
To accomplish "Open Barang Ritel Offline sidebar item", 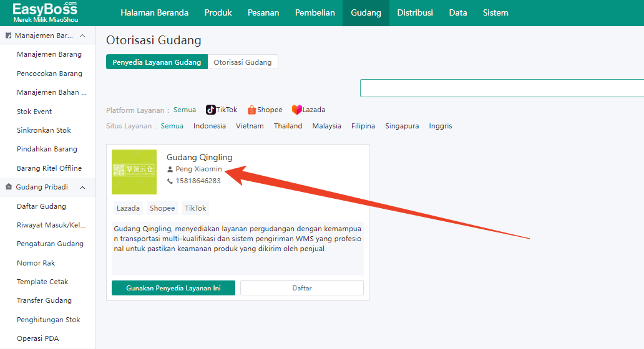I will tap(49, 168).
